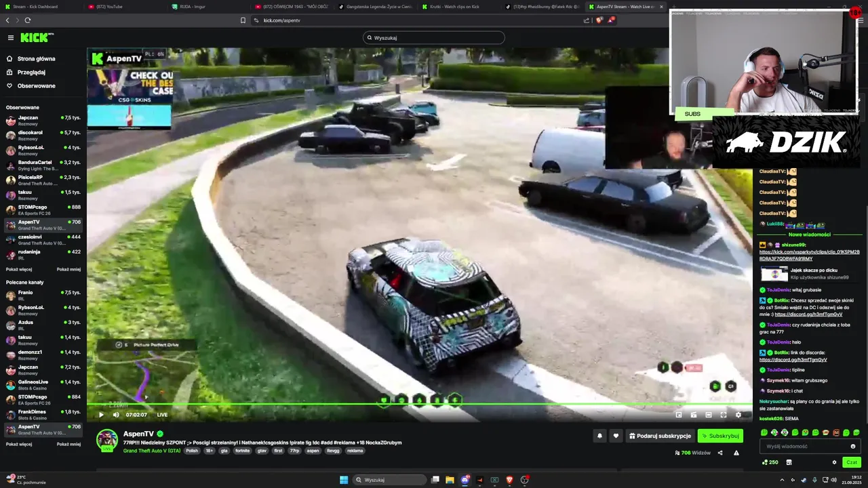Open Japczan channel in followed list

point(43,121)
